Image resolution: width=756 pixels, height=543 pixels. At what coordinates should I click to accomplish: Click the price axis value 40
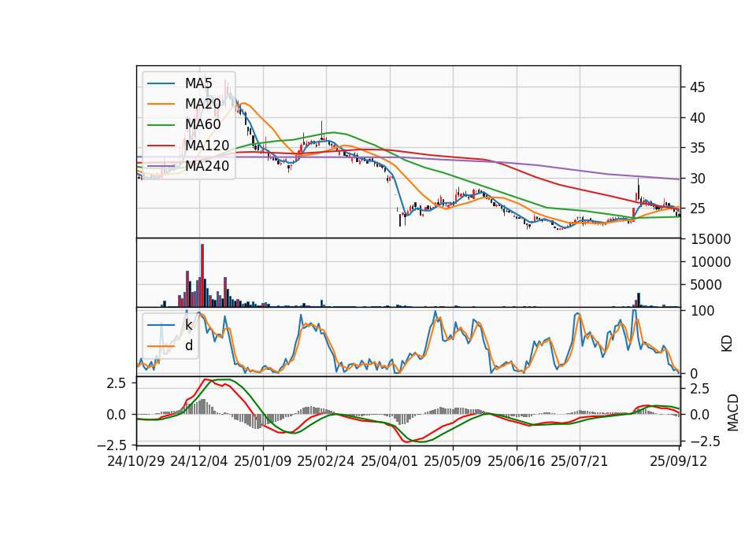697,118
